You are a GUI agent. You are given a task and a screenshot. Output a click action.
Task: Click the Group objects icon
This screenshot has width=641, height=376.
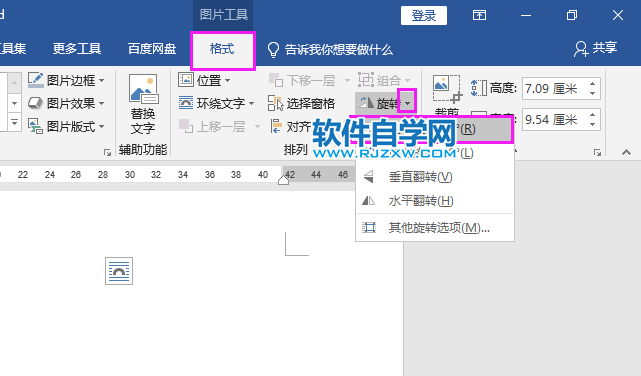(365, 80)
